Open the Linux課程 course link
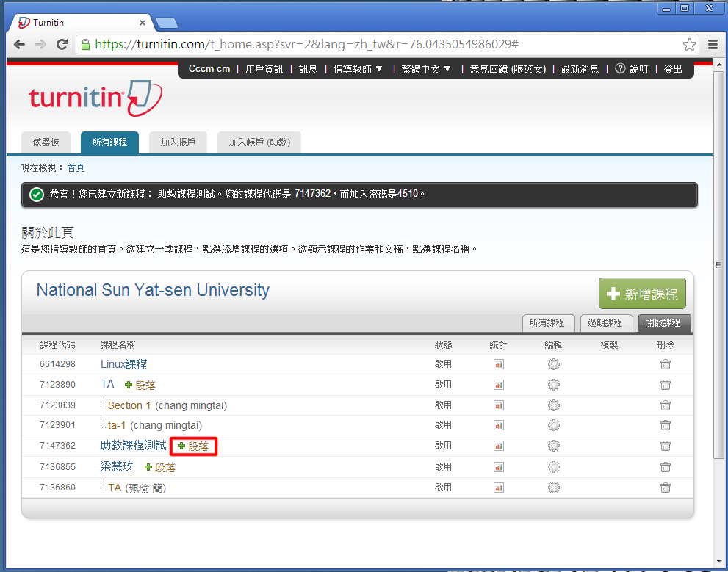Viewport: 728px width, 572px height. click(x=123, y=364)
